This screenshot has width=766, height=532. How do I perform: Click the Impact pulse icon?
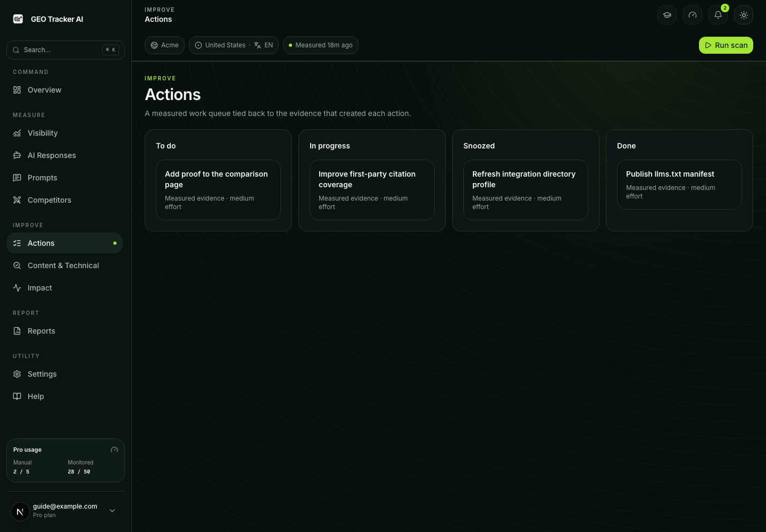click(x=17, y=288)
